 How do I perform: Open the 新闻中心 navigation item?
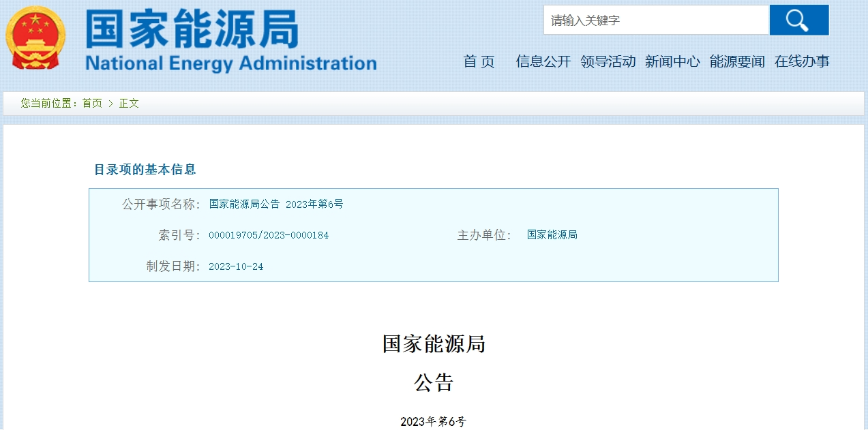click(x=672, y=61)
